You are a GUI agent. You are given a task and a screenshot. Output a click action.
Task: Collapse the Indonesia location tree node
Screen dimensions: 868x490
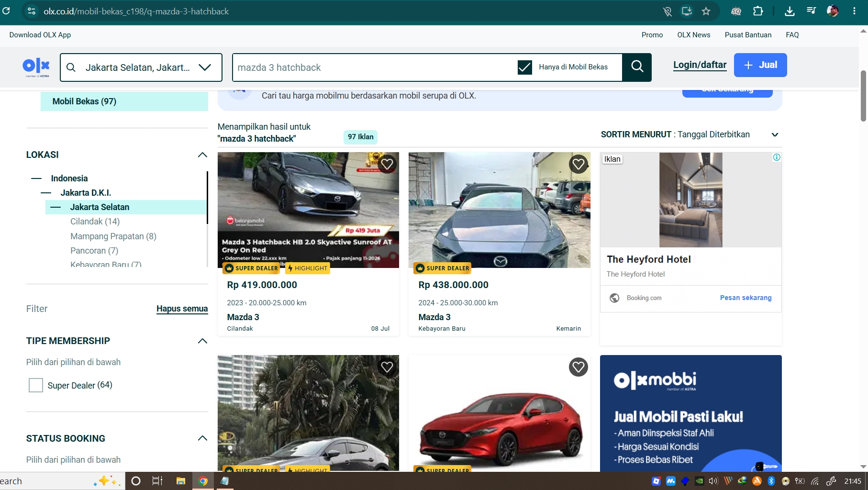(x=36, y=178)
